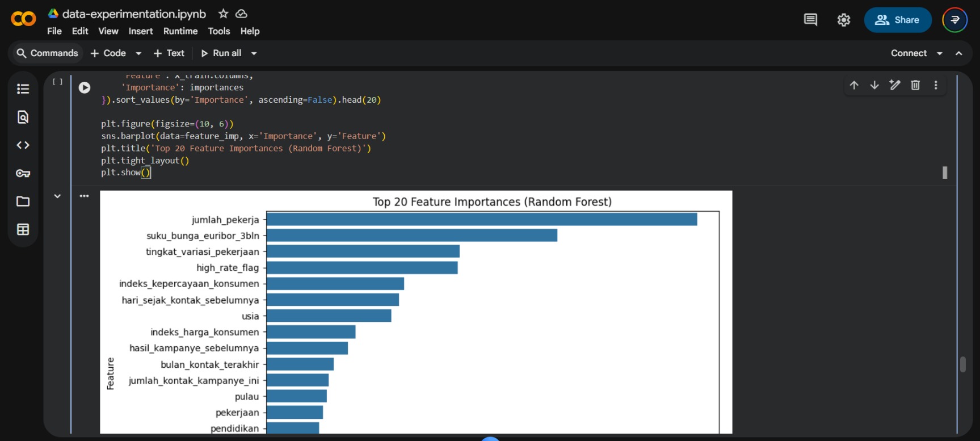Screen dimensions: 980x441
Task: Check the cloud save status icon
Action: [241, 14]
